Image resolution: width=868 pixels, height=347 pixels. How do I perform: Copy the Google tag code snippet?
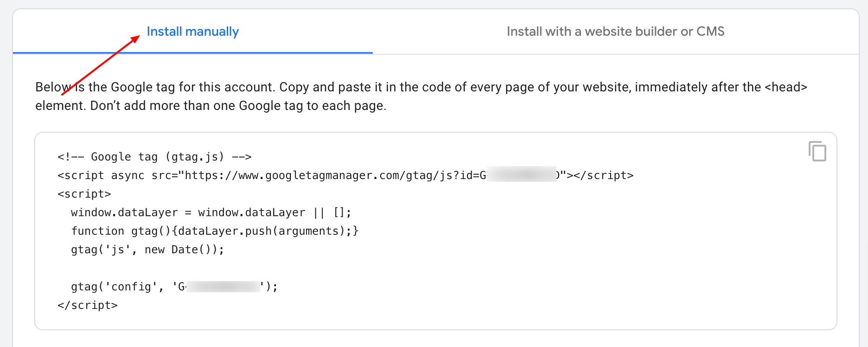click(x=817, y=151)
